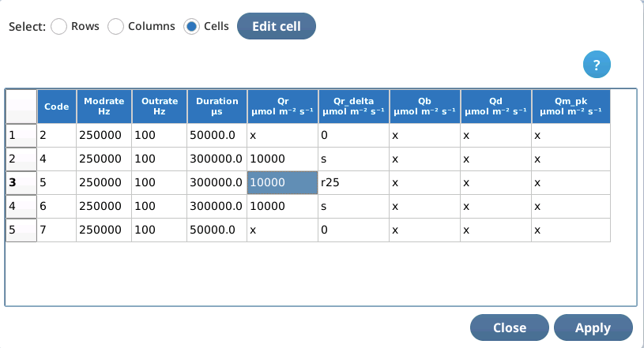Image resolution: width=644 pixels, height=348 pixels.
Task: Click the Outrate Hz column header
Action: [x=159, y=107]
